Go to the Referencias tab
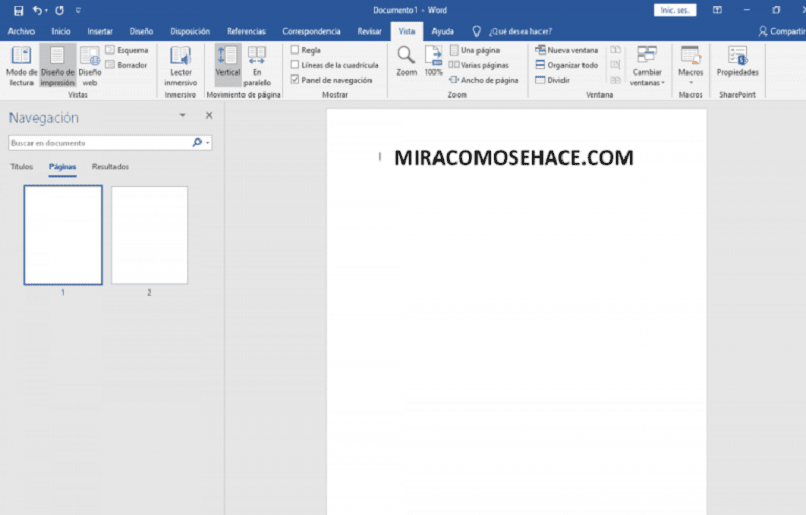 [246, 31]
